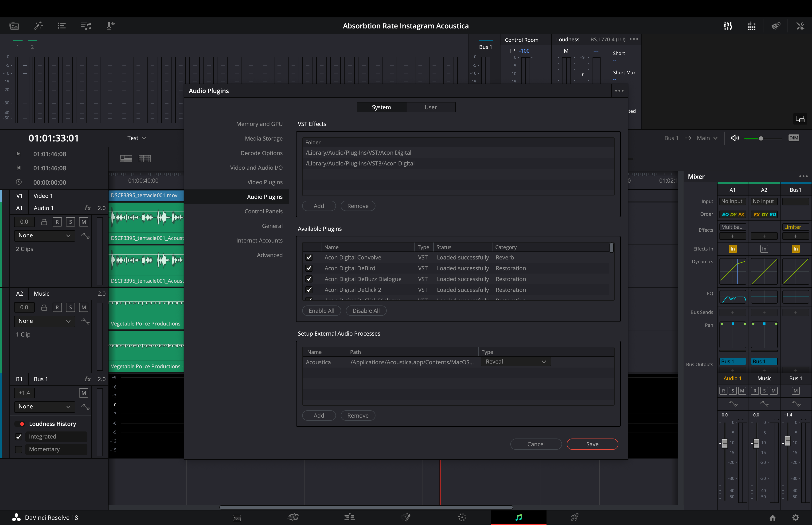Switch to the Media page icon
Image resolution: width=812 pixels, height=525 pixels.
237,517
